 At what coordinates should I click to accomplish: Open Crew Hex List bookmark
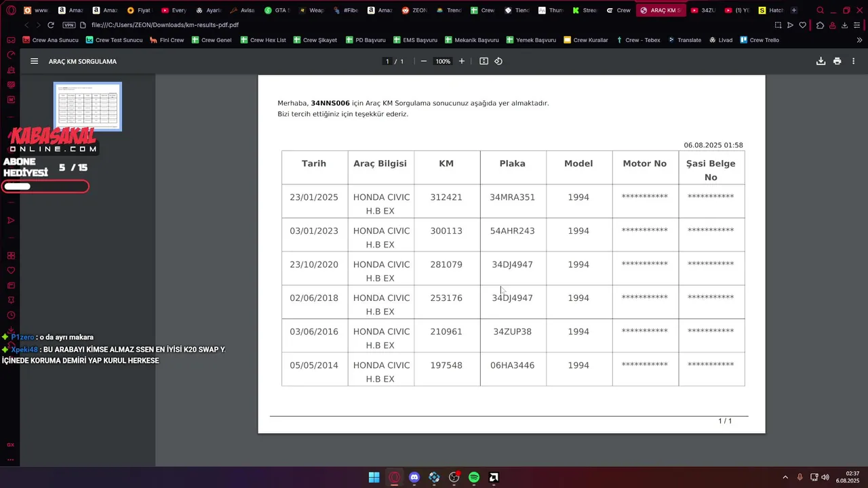(262, 40)
